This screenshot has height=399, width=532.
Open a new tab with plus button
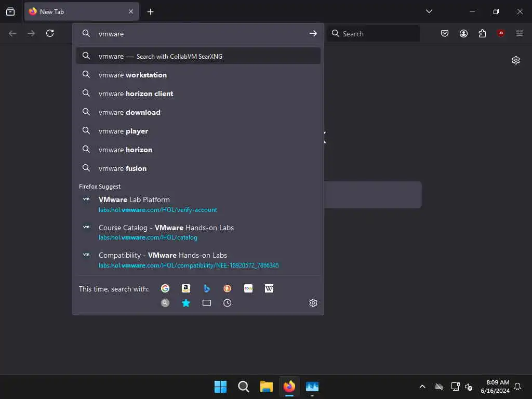150,12
